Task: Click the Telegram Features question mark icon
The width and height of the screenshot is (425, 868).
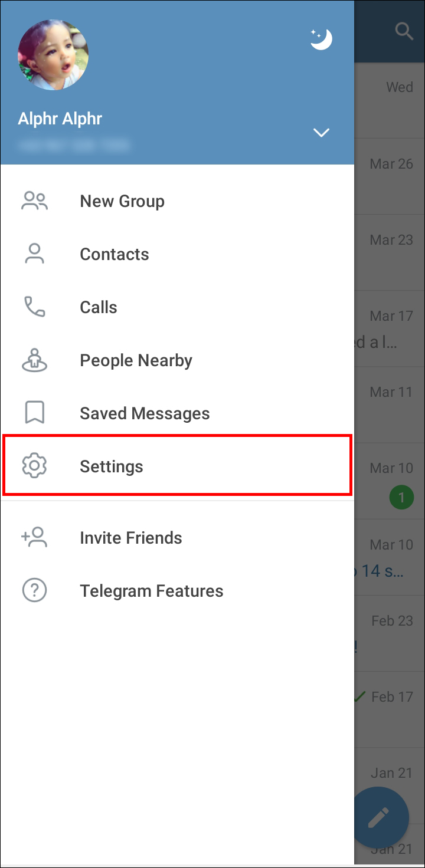Action: coord(34,591)
